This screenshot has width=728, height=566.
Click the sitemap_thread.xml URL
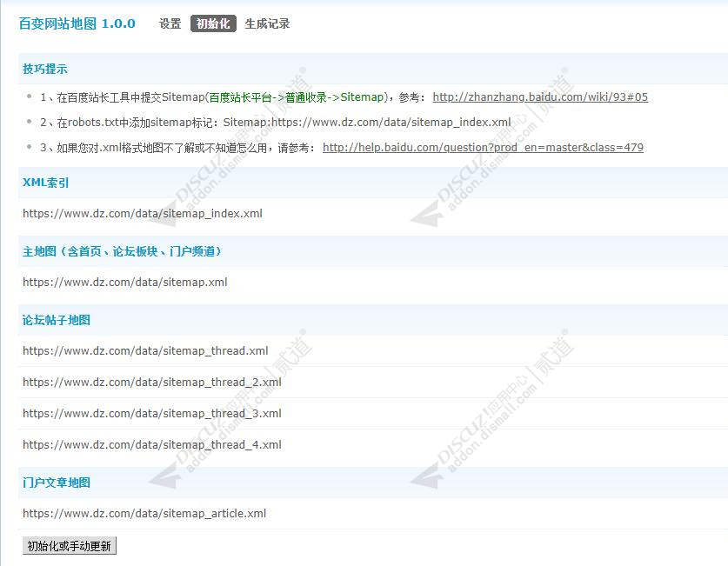click(x=145, y=350)
